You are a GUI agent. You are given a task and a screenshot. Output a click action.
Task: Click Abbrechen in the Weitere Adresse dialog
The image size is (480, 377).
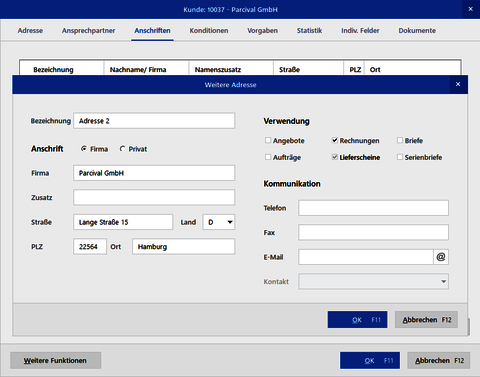pos(426,320)
